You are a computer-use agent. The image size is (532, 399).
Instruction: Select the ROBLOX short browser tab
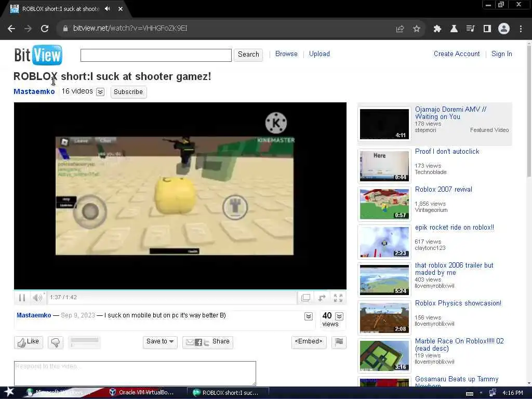point(60,9)
